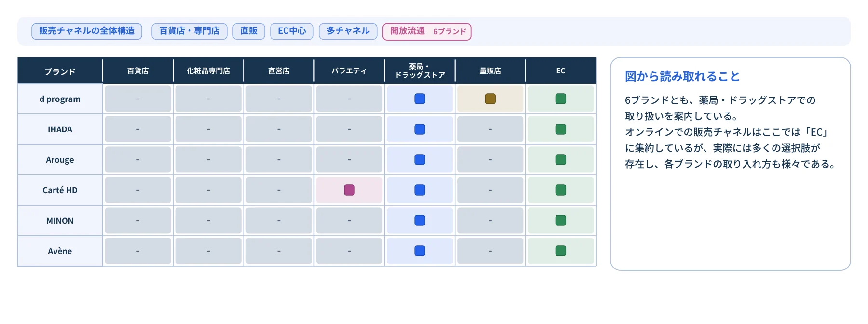Screen dimensions: 868x324
Task: Open the 販売チャネルの全体構造 tab
Action: click(87, 31)
